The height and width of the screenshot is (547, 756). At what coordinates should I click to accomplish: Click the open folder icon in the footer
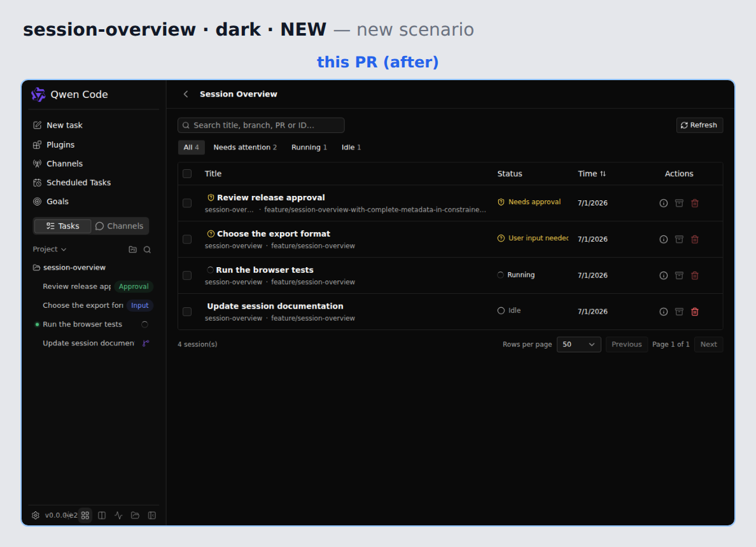(135, 516)
